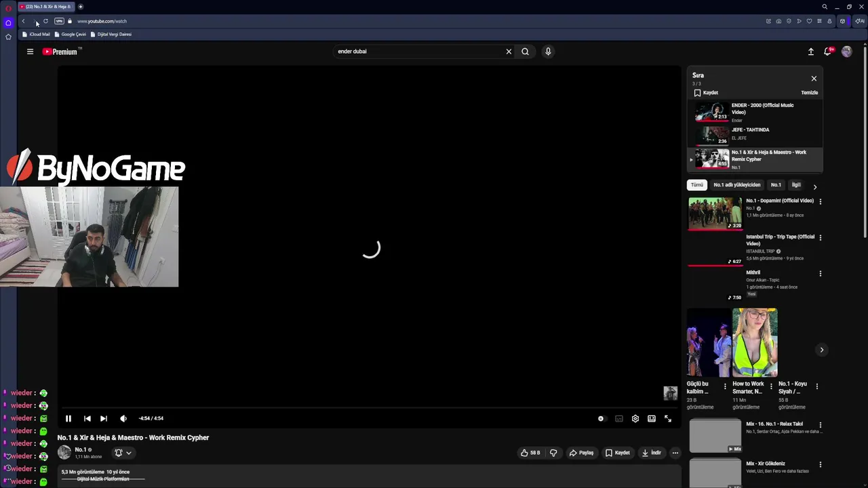Open options for Mix - 16. No.1 playlist
868x488 pixels.
821,426
